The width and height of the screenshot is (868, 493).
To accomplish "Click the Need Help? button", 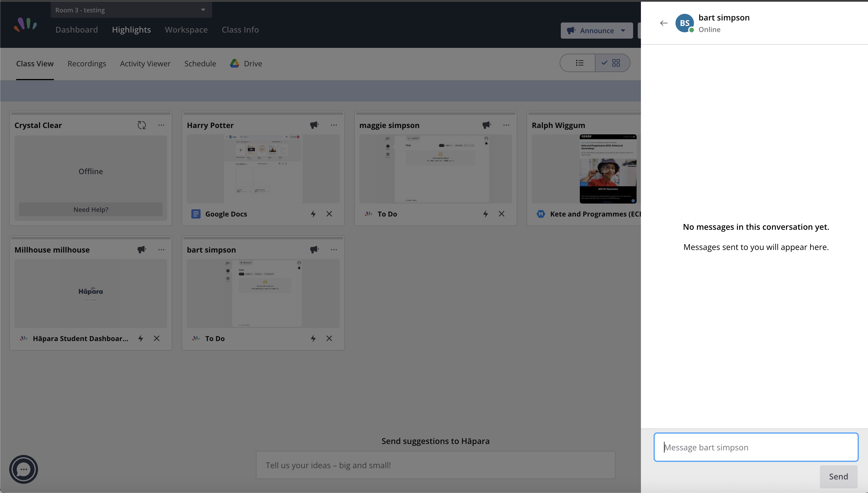I will tap(91, 209).
